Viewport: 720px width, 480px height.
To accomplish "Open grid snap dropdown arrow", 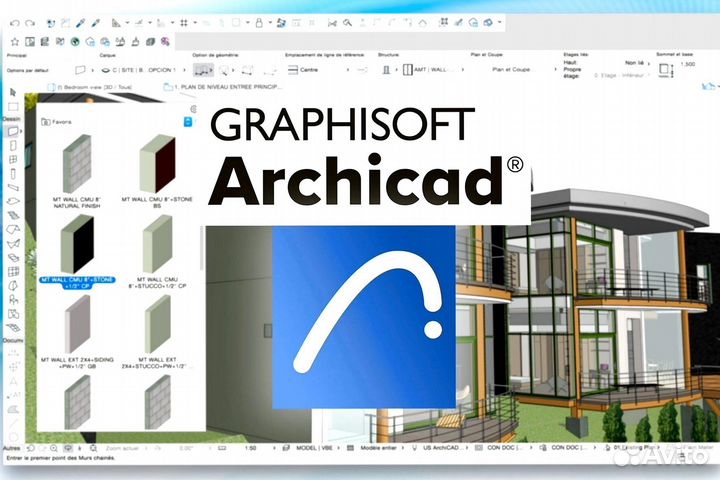I will click(x=195, y=23).
